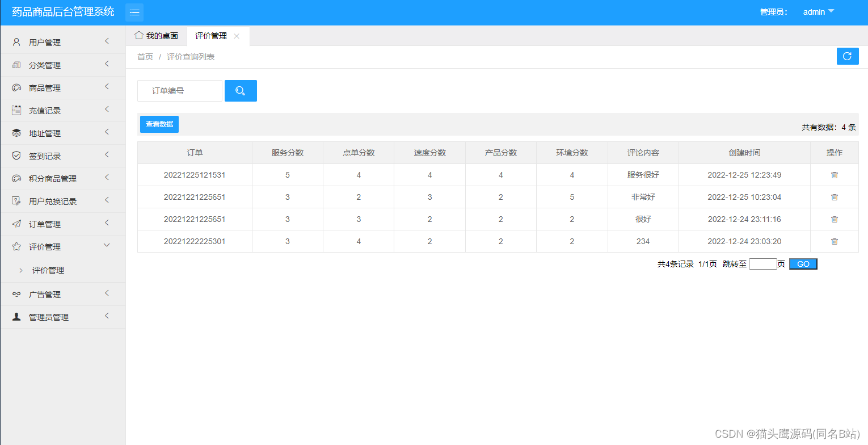The image size is (868, 445).
Task: Click the 评论内容 column header
Action: (x=643, y=153)
